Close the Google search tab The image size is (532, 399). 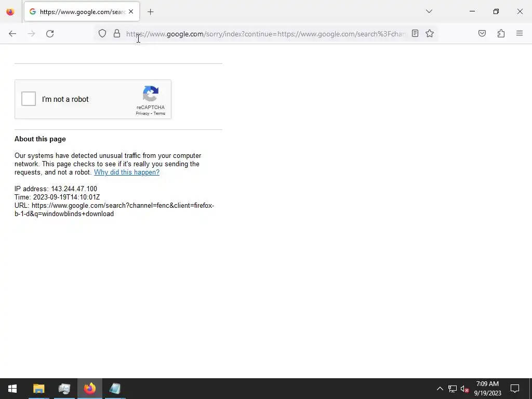(131, 11)
